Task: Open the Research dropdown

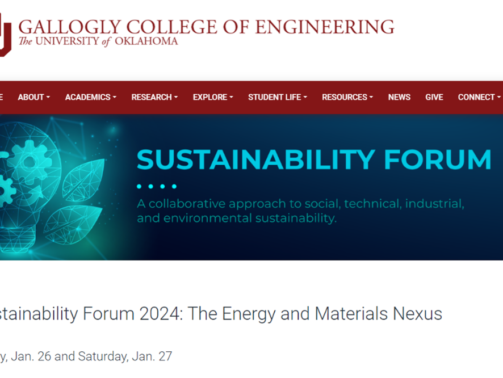Action: tap(154, 97)
